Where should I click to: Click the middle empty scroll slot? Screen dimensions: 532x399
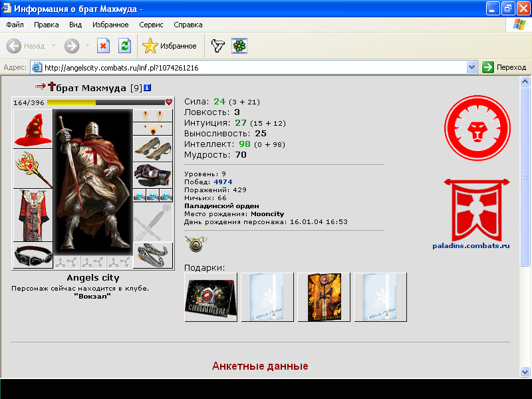point(93,262)
